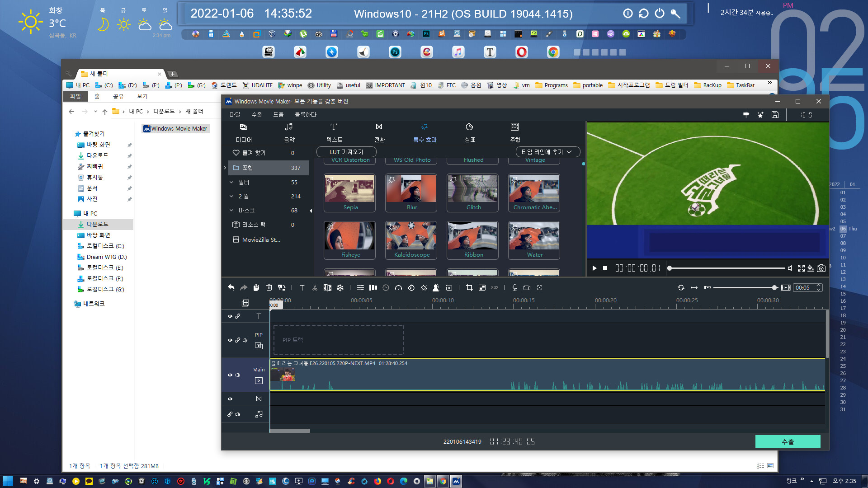Image resolution: width=868 pixels, height=488 pixels.
Task: Switch to the 전환 tab
Action: 379,132
